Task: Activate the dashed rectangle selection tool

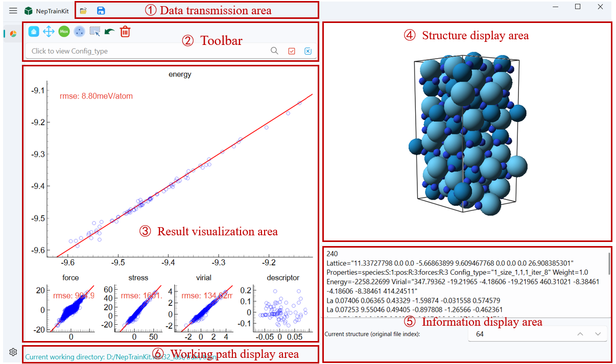Action: 94,32
